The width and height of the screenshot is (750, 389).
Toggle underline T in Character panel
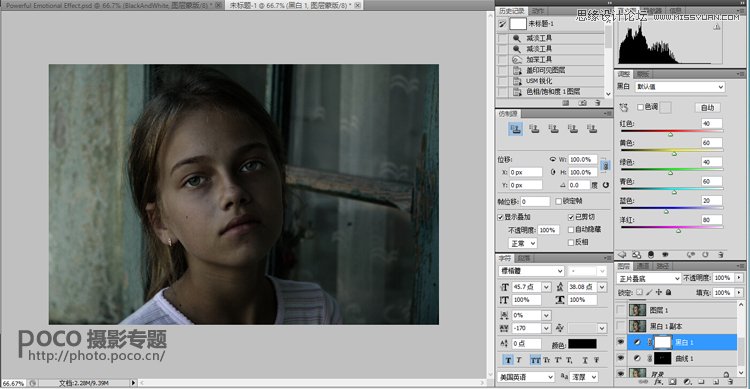(585, 360)
